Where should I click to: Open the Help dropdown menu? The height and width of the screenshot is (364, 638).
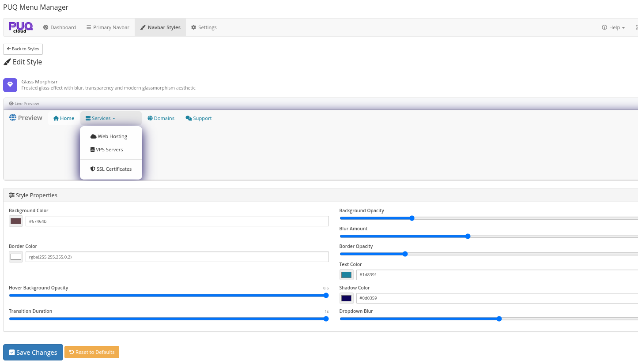click(613, 27)
